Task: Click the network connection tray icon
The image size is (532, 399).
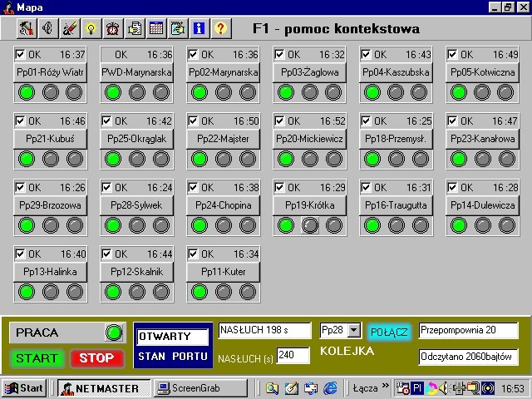Action: coord(459,388)
